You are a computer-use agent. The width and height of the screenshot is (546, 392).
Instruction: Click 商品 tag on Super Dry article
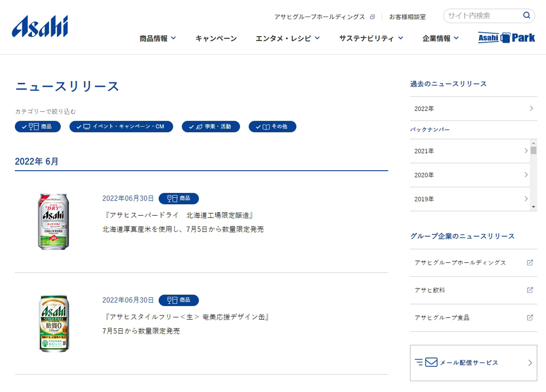coord(179,198)
